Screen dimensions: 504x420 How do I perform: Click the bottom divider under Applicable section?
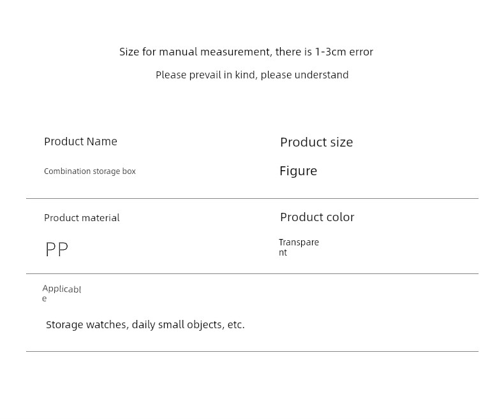click(252, 351)
